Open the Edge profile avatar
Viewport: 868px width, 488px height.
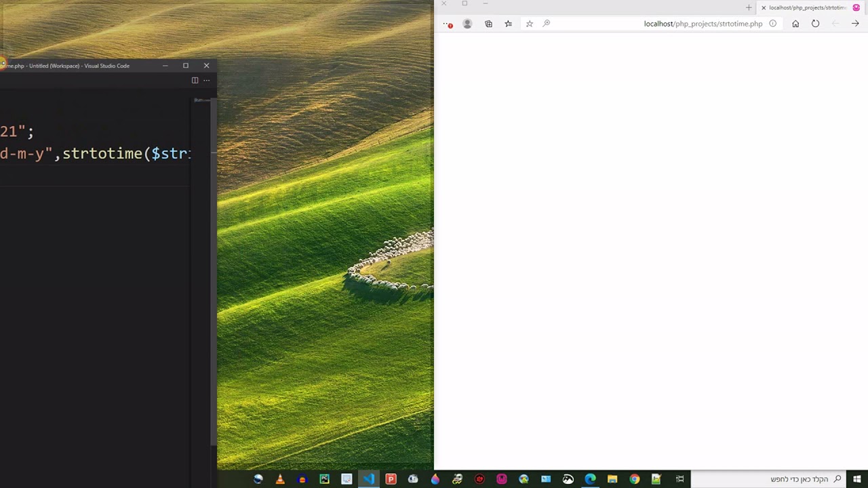tap(467, 24)
